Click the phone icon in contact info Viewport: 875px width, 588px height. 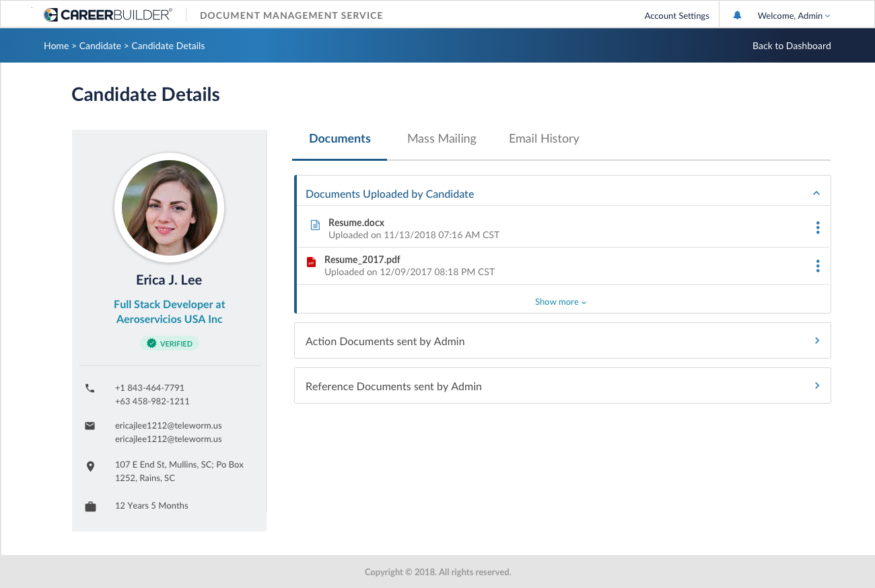(x=90, y=388)
